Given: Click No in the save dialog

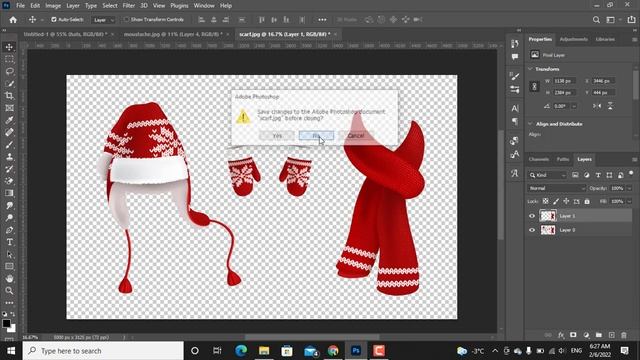Looking at the screenshot, I should pos(316,136).
